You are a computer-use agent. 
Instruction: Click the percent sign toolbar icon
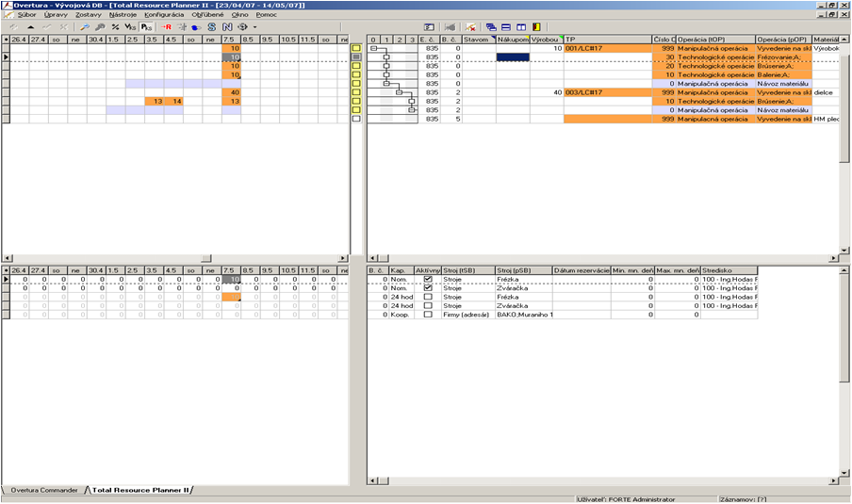point(115,26)
